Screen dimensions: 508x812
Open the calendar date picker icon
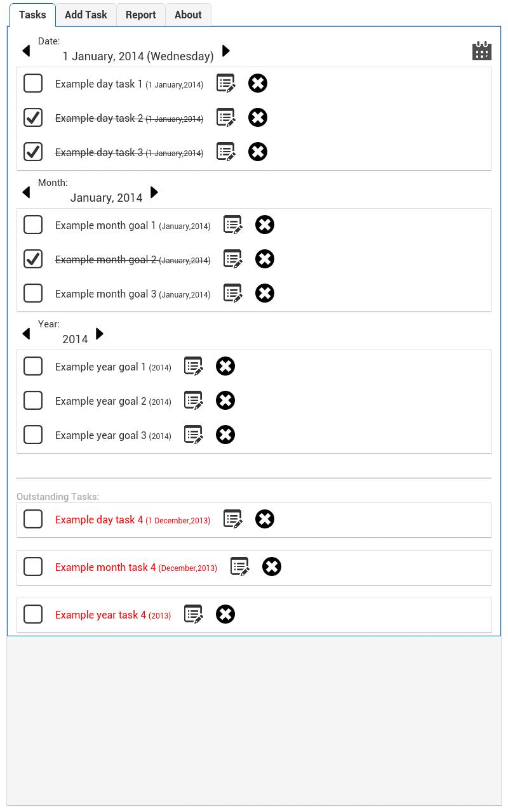click(482, 51)
